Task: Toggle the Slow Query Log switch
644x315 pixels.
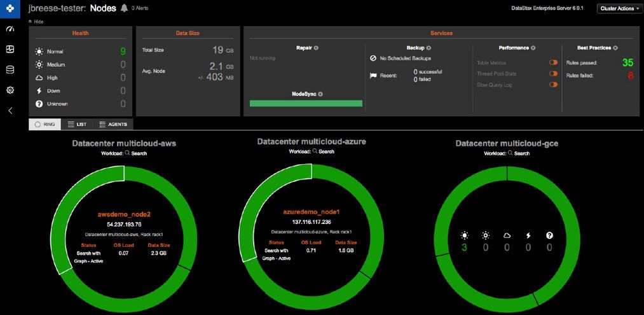Action: [x=553, y=85]
